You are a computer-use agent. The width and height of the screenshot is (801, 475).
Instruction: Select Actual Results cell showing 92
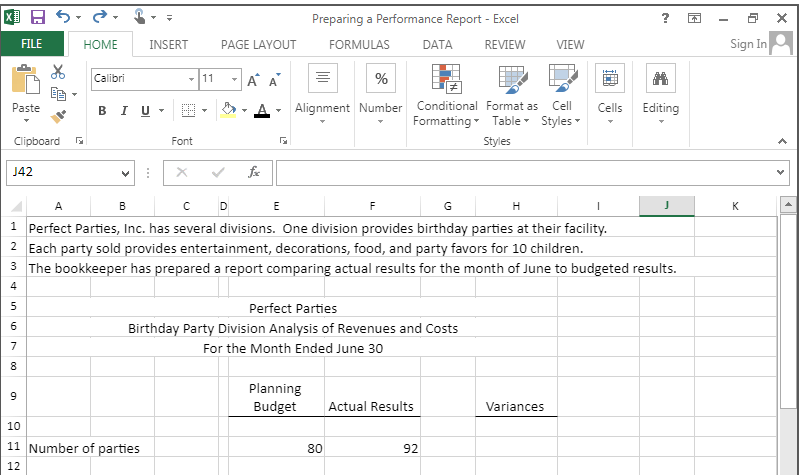[x=372, y=447]
